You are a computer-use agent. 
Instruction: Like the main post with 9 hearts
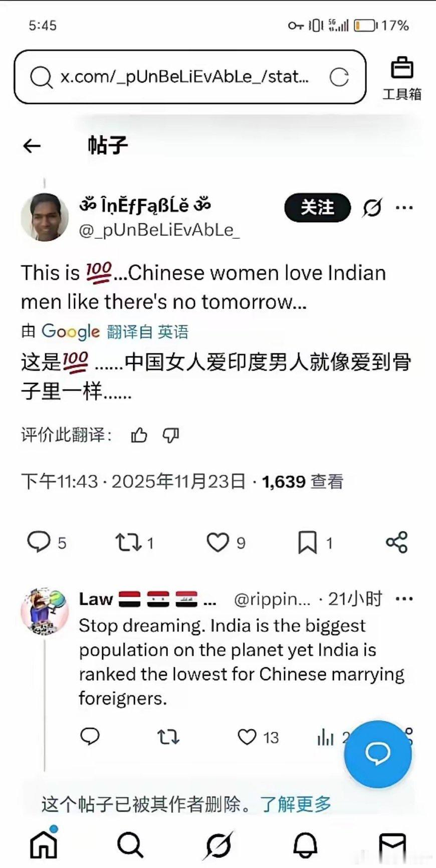point(226,543)
